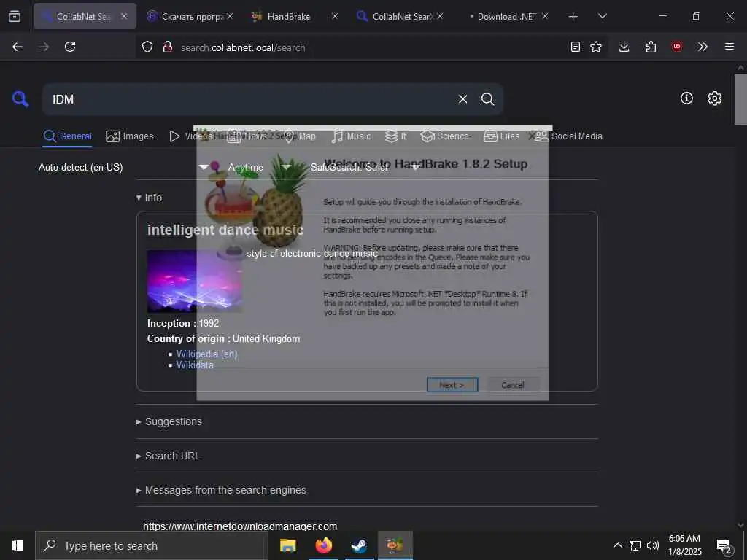Click the browser address bar URL
Screen dimensions: 747x560
pyautogui.click(x=242, y=47)
